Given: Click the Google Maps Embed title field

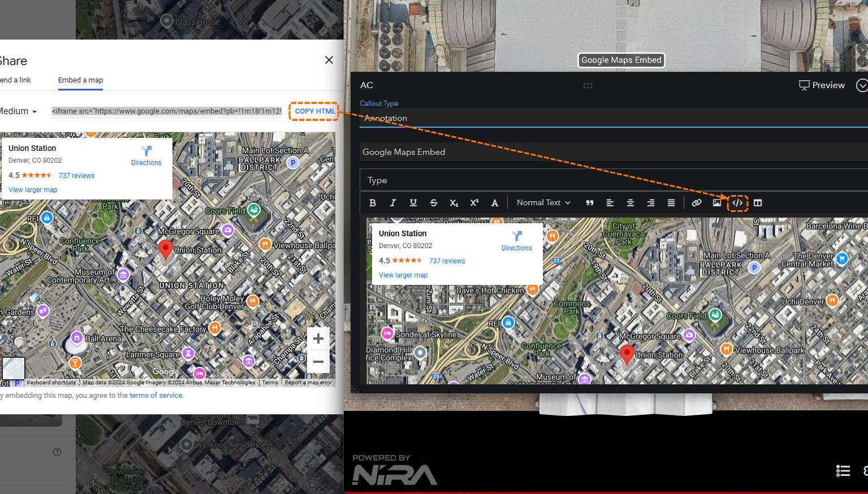Looking at the screenshot, I should [614, 152].
